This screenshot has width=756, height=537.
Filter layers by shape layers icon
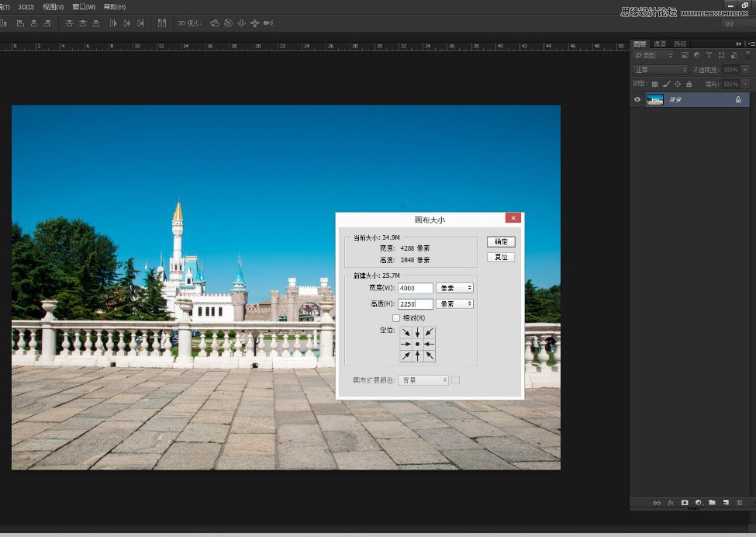[x=721, y=56]
